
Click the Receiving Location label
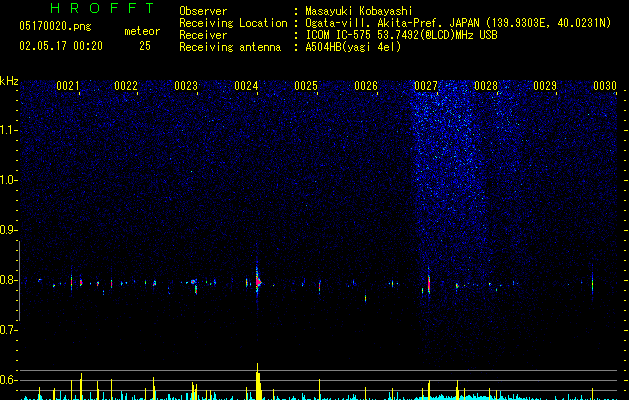coord(233,23)
